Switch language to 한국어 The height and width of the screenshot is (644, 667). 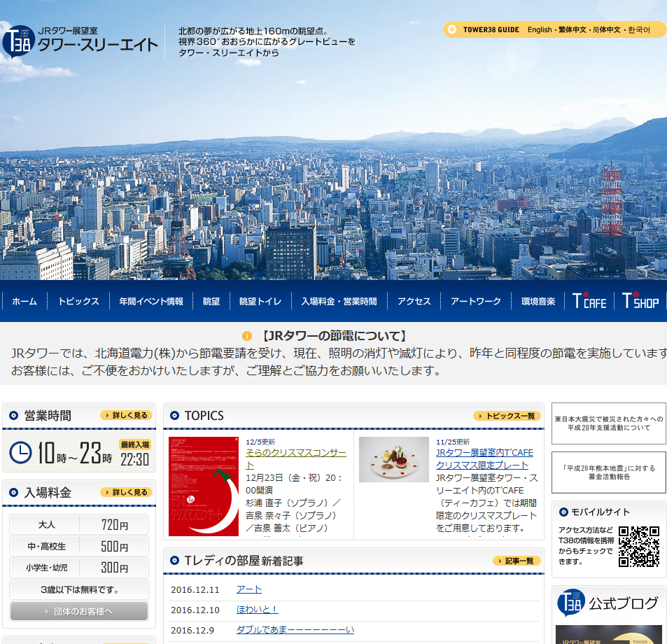click(x=639, y=30)
